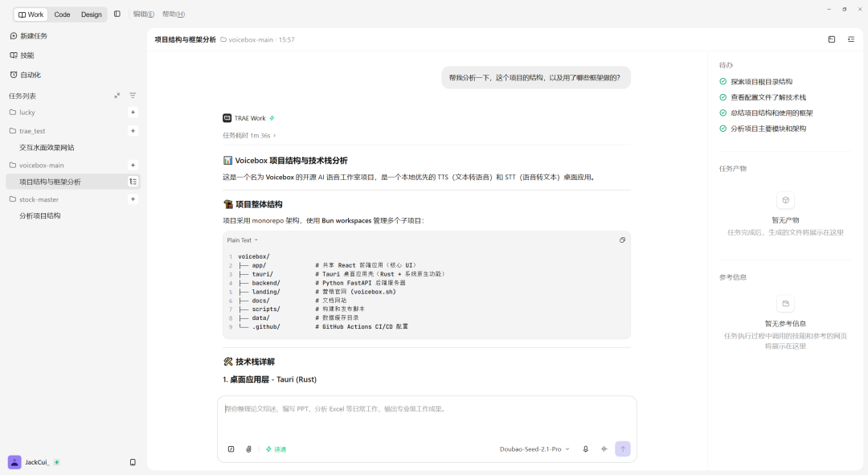Start voice input with microphone icon

click(586, 449)
